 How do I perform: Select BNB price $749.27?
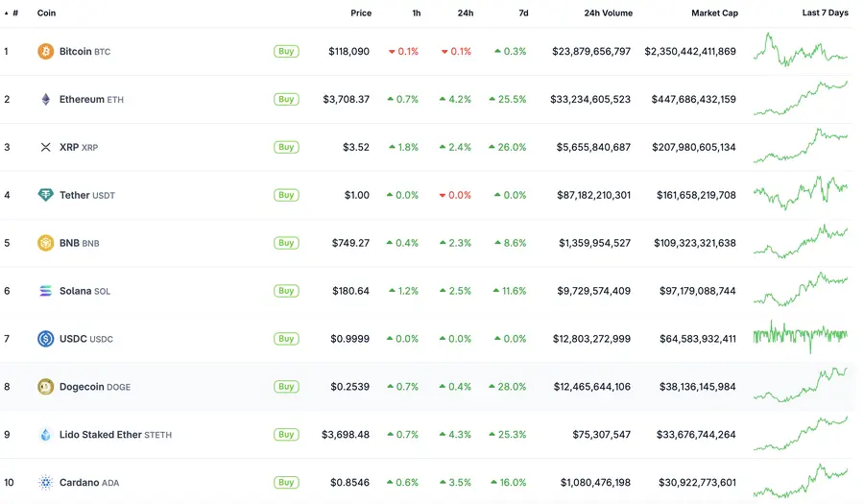[350, 243]
